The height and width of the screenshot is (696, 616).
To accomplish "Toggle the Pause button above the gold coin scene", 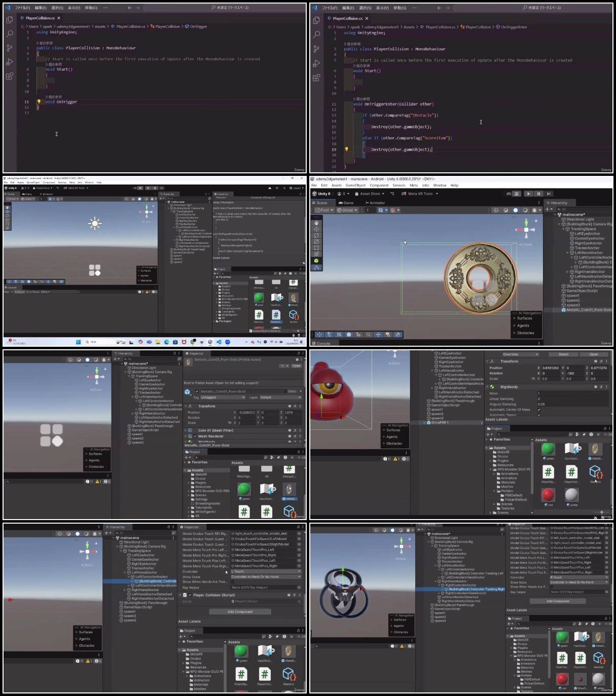I will coord(538,194).
